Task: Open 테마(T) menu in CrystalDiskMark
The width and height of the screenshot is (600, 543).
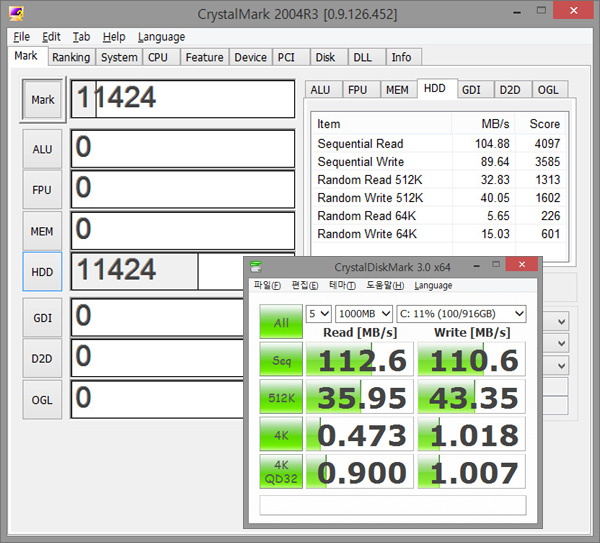Action: point(342,285)
